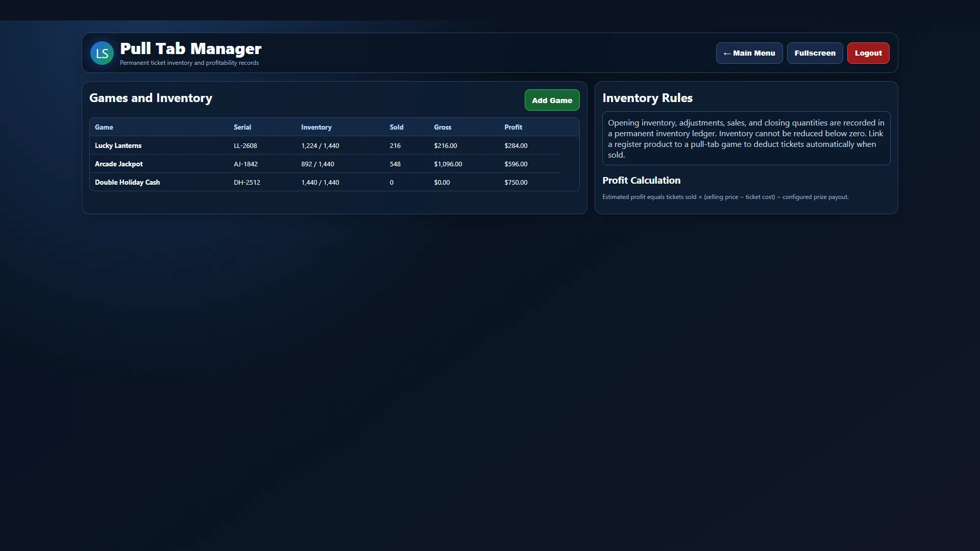Click the Inventory Rules heading
Viewport: 980px width, 551px height.
[x=647, y=98]
